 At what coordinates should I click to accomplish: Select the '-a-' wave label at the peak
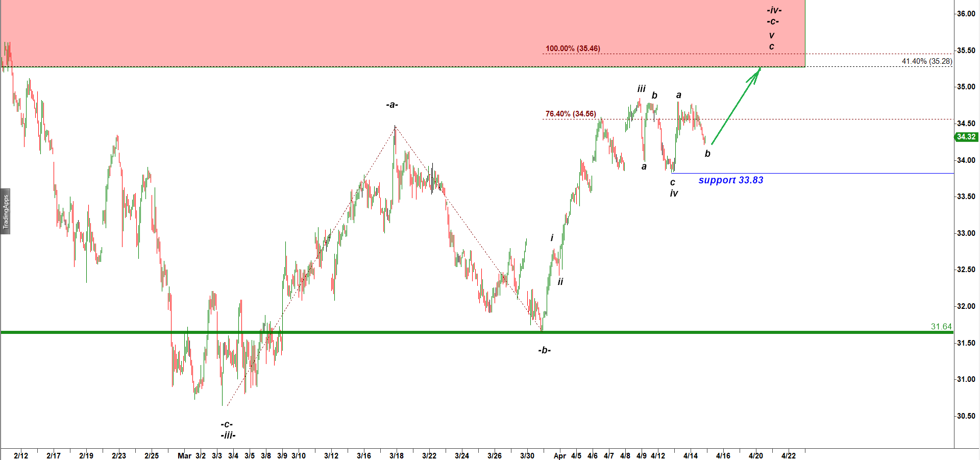coord(391,105)
